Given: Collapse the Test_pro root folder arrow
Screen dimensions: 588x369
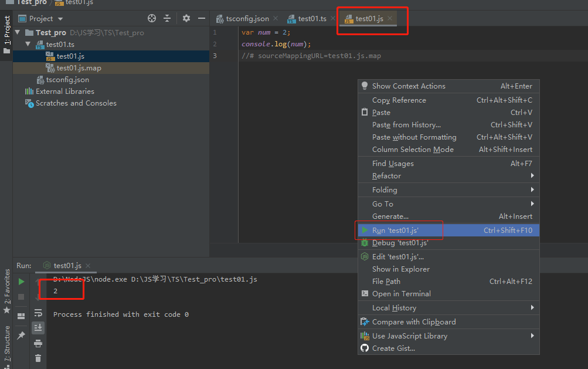Looking at the screenshot, I should 18,33.
